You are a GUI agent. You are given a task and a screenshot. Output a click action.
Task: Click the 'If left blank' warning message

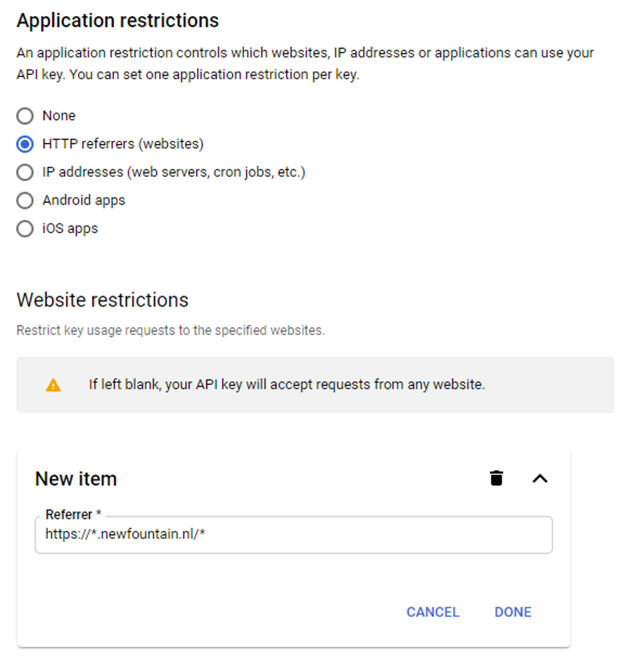tap(287, 384)
